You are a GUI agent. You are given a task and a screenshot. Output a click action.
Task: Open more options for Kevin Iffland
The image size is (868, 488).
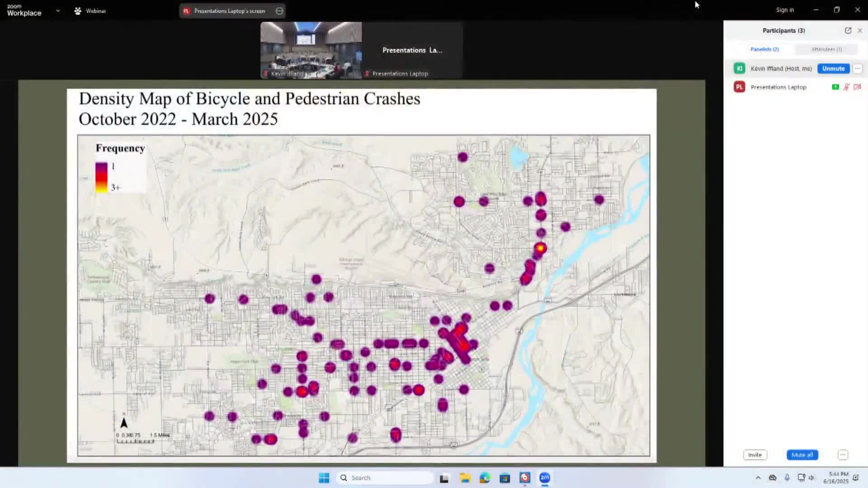(857, 69)
